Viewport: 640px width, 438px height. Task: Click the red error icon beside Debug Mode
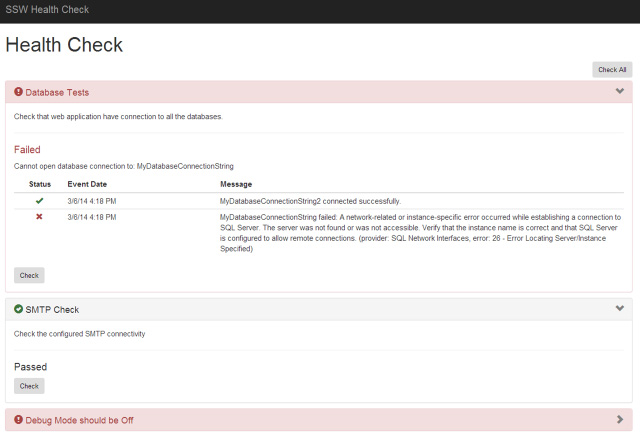tap(18, 420)
